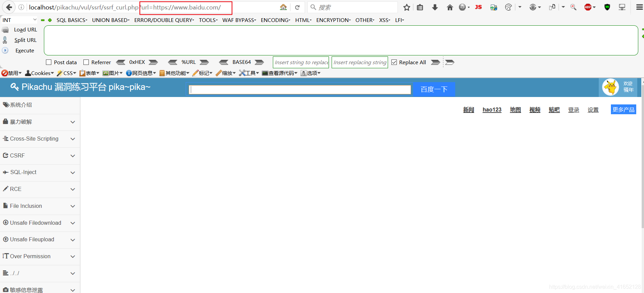Expand the 暴力破解 sidebar section
644x293 pixels.
pos(40,122)
